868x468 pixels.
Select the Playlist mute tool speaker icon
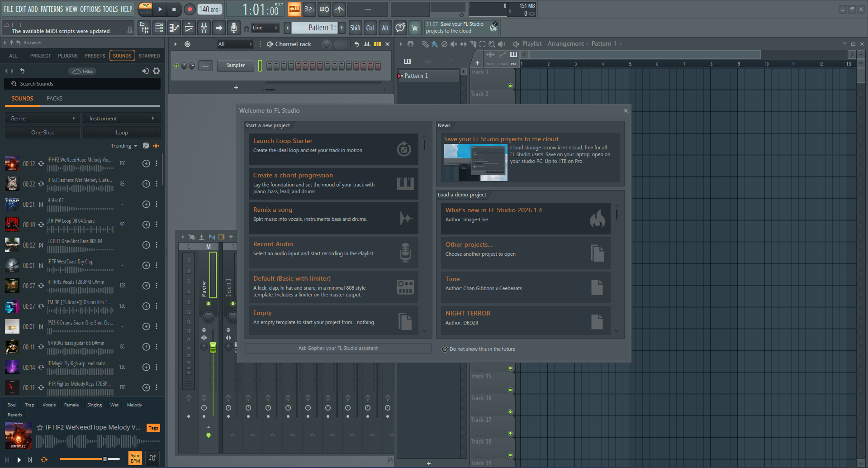point(454,44)
